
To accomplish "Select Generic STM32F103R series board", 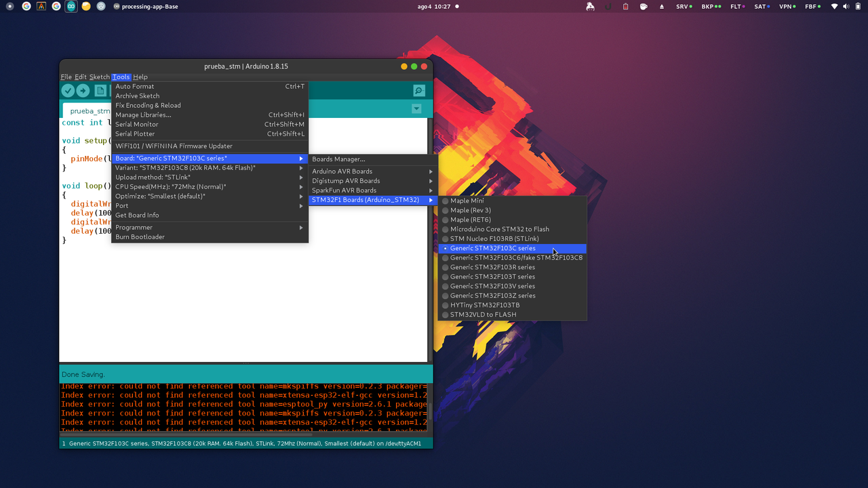I will [513, 267].
